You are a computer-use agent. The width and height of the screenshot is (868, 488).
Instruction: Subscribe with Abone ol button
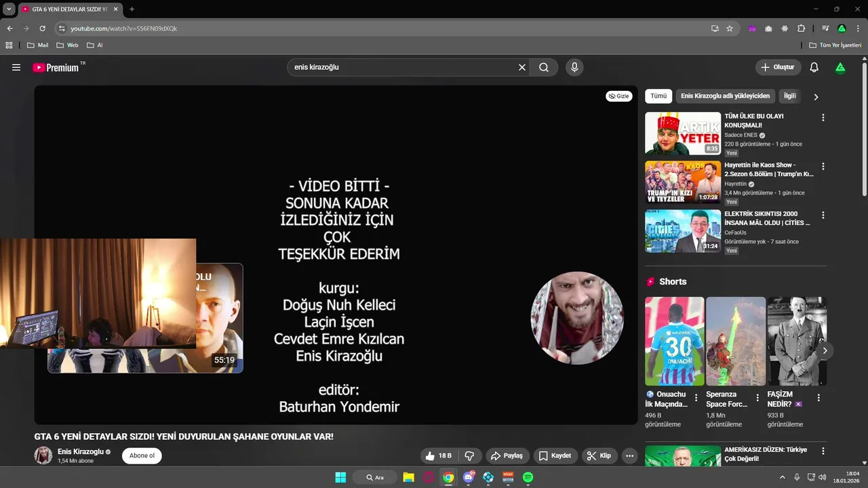(x=142, y=455)
